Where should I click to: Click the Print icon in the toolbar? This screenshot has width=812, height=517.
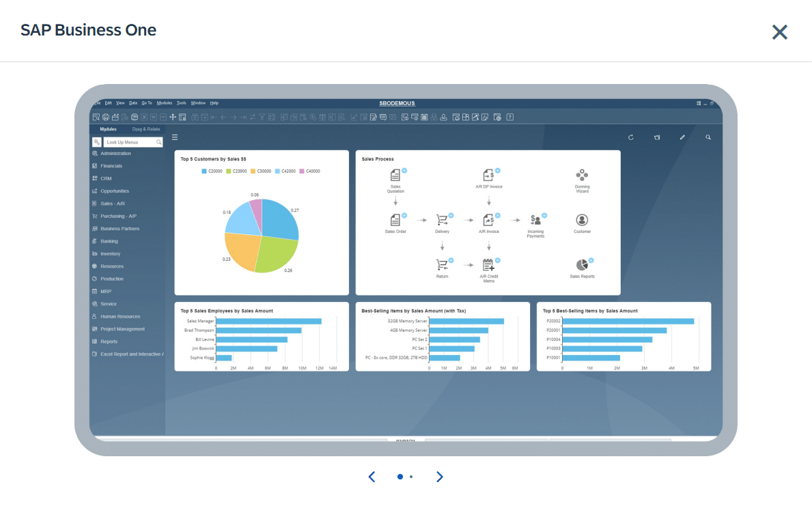(x=106, y=117)
